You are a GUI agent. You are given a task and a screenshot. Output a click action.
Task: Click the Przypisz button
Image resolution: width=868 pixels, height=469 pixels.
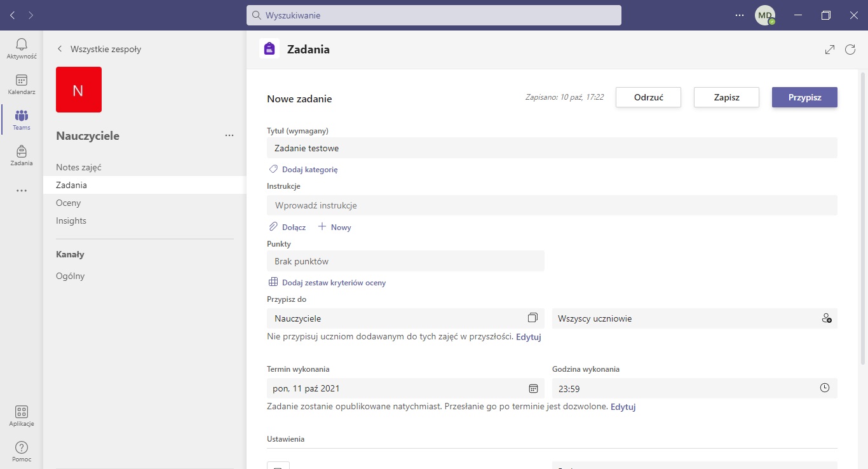(x=804, y=97)
